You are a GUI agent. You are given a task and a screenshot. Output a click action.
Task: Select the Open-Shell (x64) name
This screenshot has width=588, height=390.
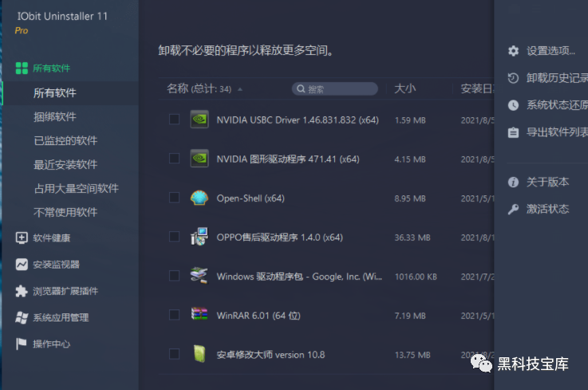[251, 198]
